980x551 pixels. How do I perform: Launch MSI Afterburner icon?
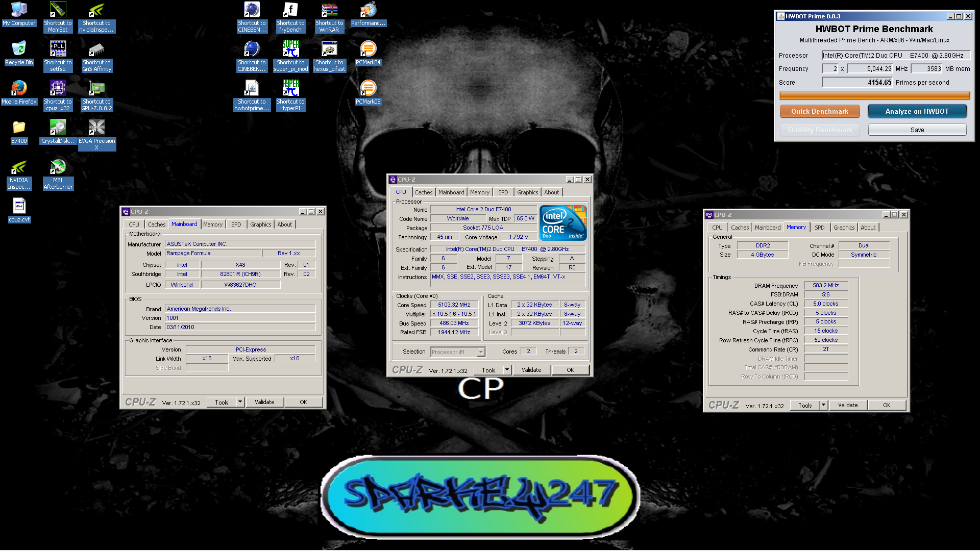click(58, 174)
